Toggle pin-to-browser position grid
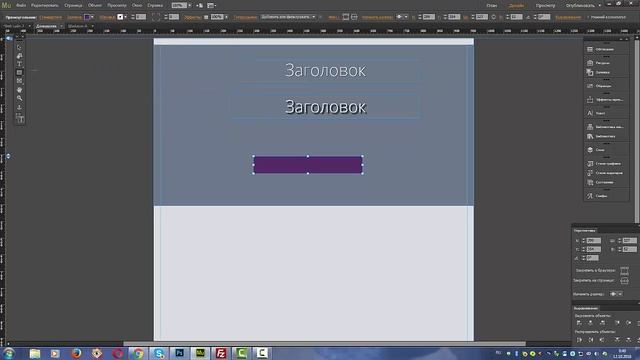Viewport: 640px width, 360px height. 624,271
